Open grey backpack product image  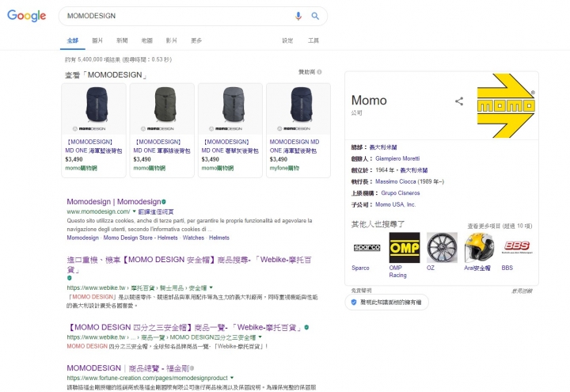(233, 105)
